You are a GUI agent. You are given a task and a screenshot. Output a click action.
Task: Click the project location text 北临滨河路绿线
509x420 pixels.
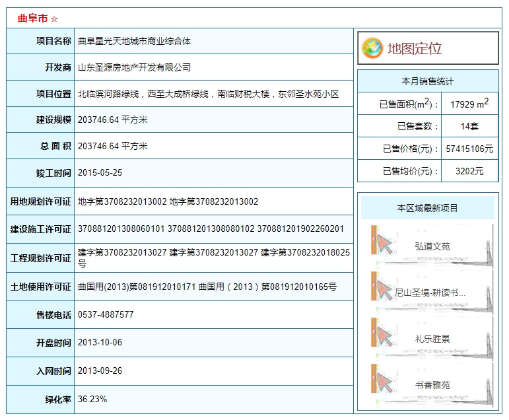point(108,94)
